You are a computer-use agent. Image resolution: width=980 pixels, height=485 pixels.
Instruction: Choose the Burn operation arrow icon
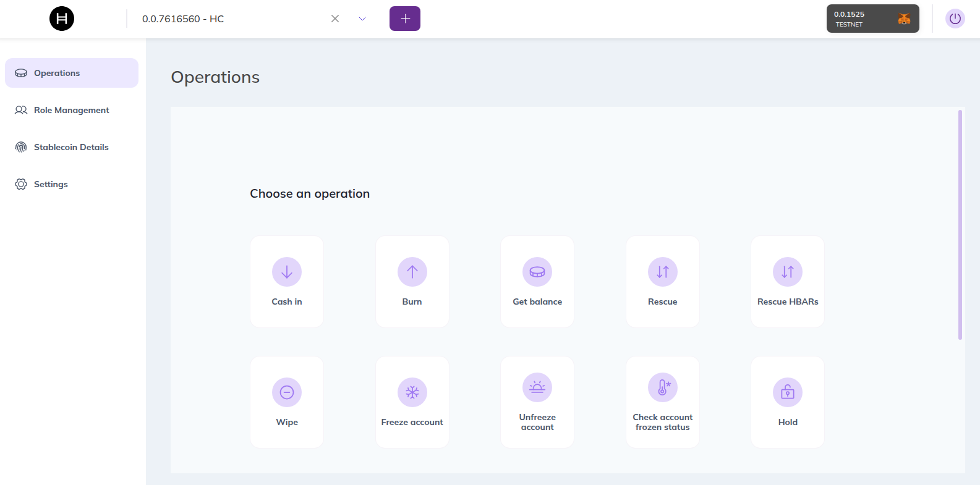pos(412,272)
